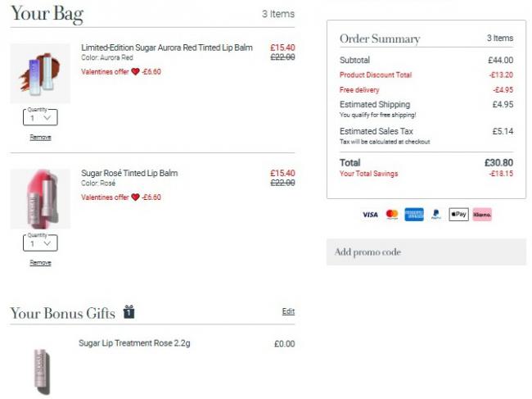
Task: Click the PayPal payment icon
Action: (x=436, y=215)
